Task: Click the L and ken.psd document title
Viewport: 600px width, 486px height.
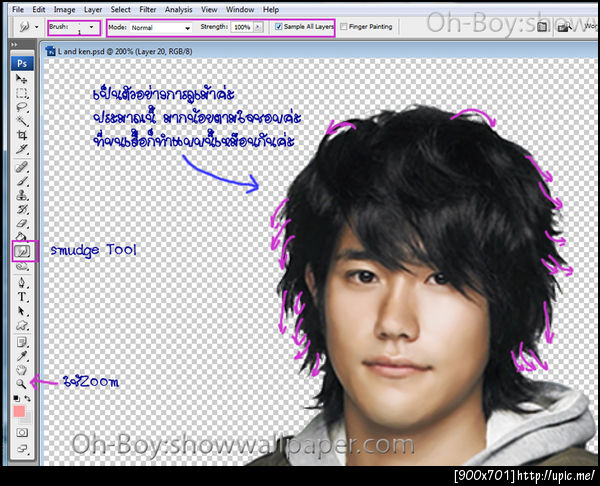Action: [x=125, y=51]
